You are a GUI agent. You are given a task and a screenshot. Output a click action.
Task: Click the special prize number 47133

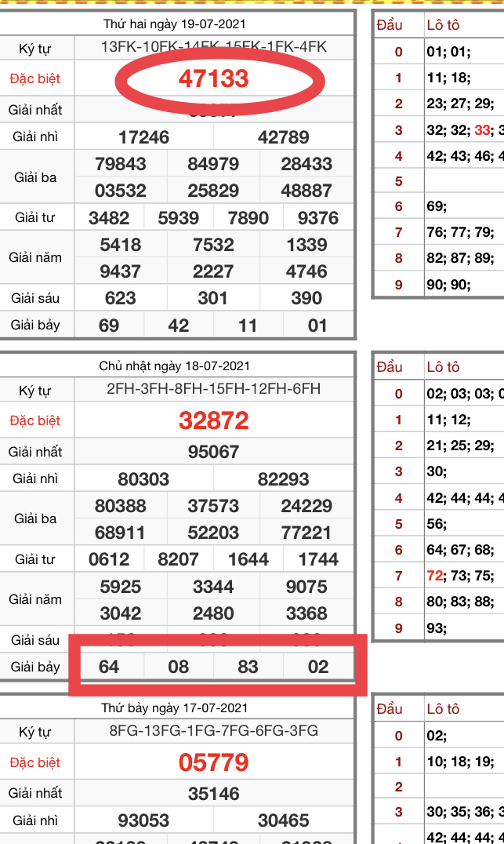point(213,78)
